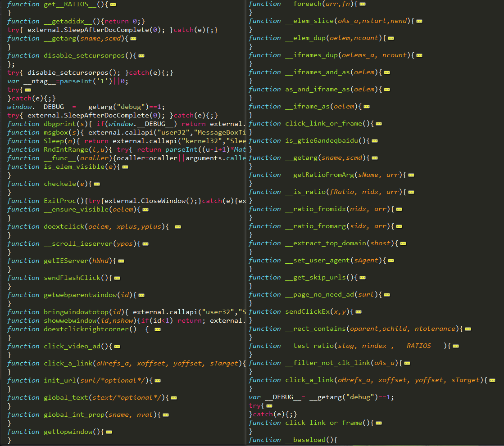Image resolution: width=504 pixels, height=446 pixels.
Task: Expand the is_gtie6andeqbaidu fold marker
Action: coord(375,141)
